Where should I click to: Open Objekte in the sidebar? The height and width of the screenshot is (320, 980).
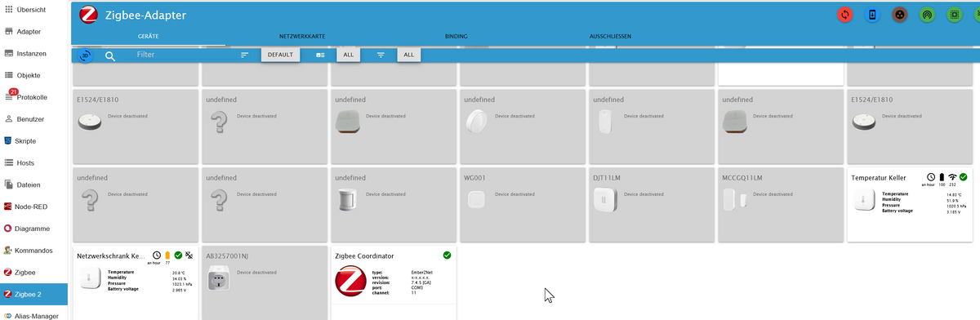[33, 75]
